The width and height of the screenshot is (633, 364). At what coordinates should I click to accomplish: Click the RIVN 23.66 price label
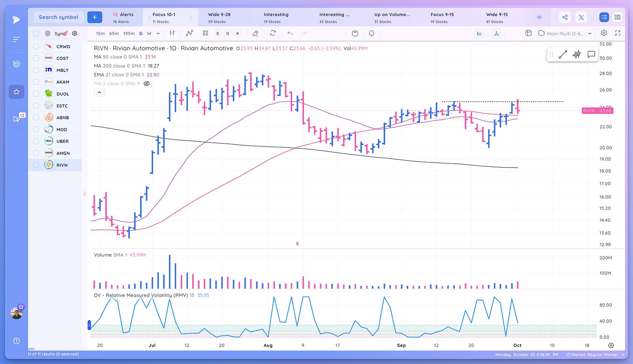598,111
